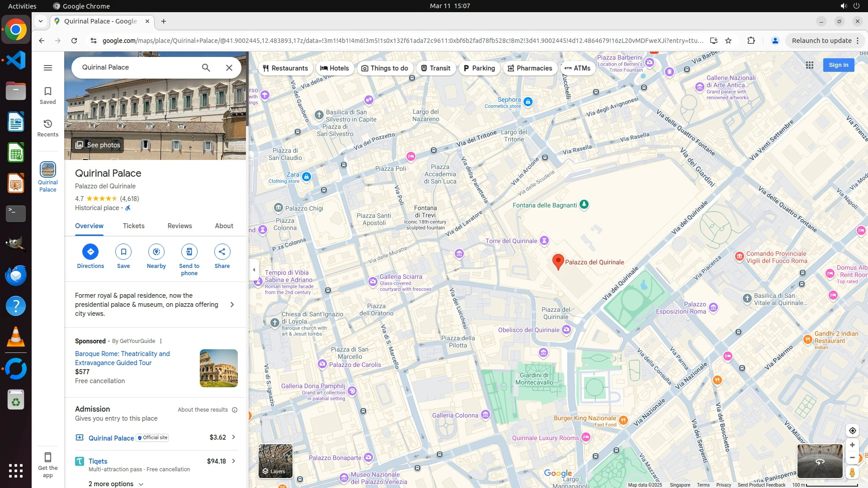This screenshot has height=488, width=868.
Task: Toggle Layers satellite view
Action: click(275, 460)
